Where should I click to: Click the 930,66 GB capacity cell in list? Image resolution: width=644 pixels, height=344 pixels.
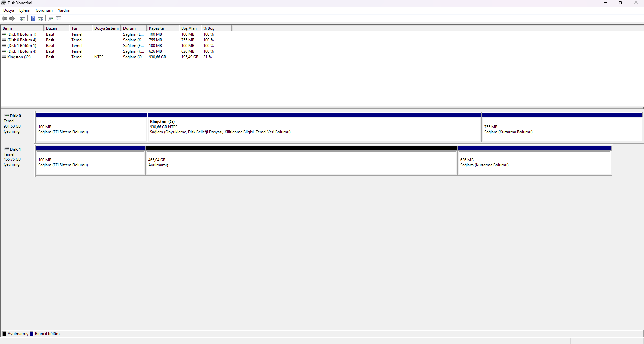coord(157,57)
